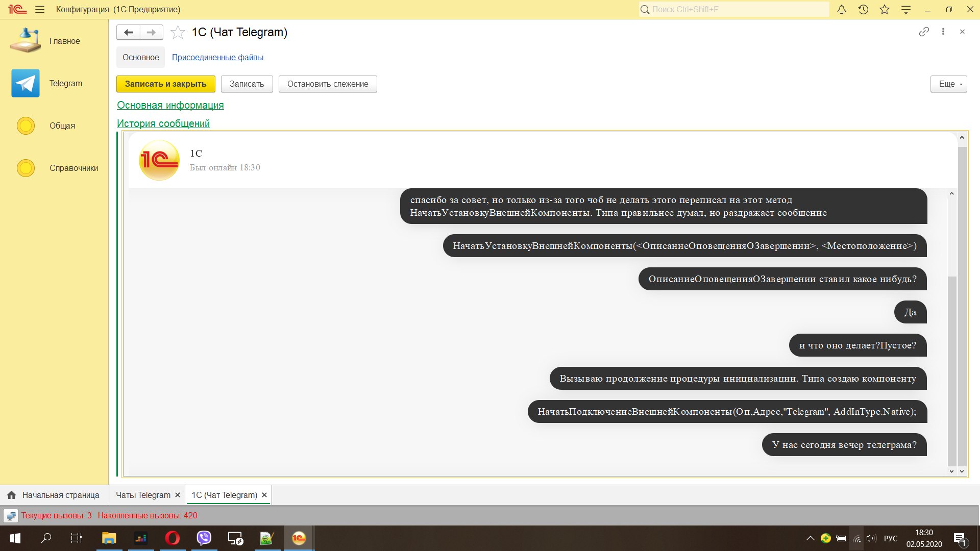
Task: Open the history clock icon
Action: (863, 9)
